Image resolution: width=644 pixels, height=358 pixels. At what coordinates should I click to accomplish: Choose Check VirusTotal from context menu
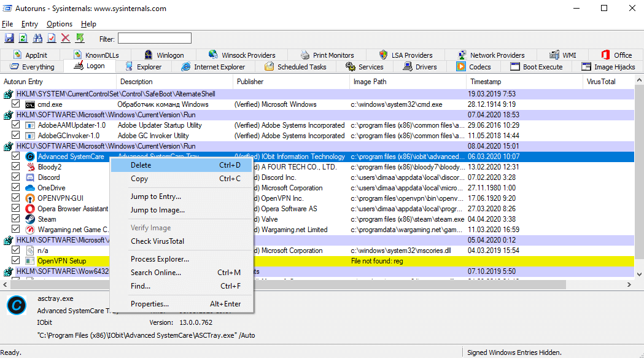[x=157, y=241]
